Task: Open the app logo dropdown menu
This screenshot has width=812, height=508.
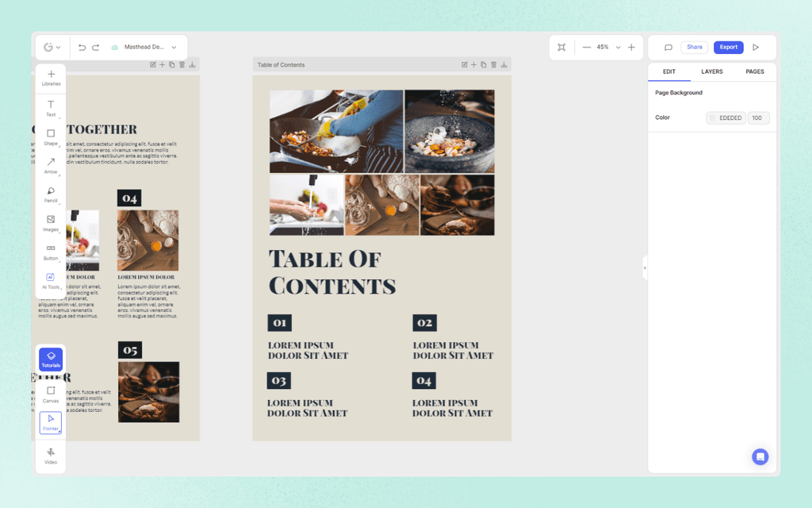Action: coord(52,47)
